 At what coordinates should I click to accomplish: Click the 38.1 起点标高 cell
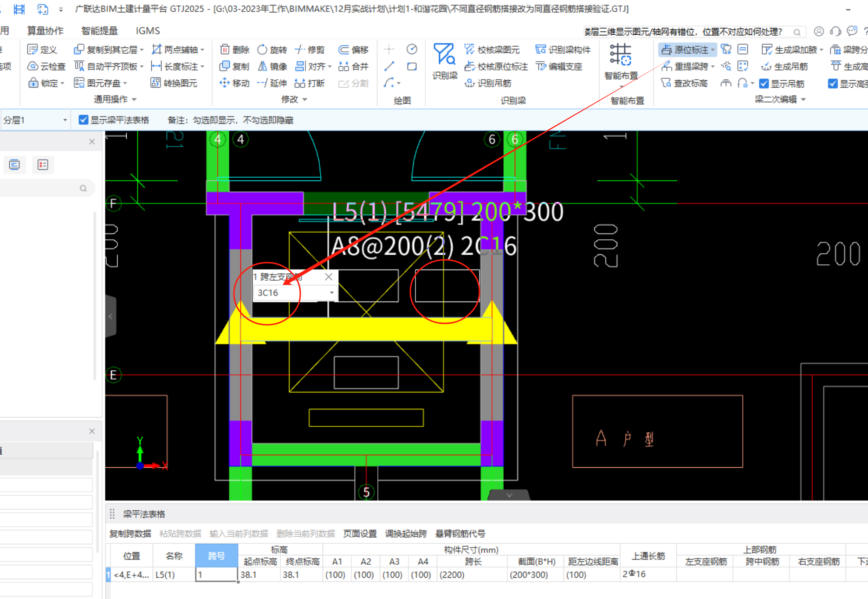pos(259,574)
